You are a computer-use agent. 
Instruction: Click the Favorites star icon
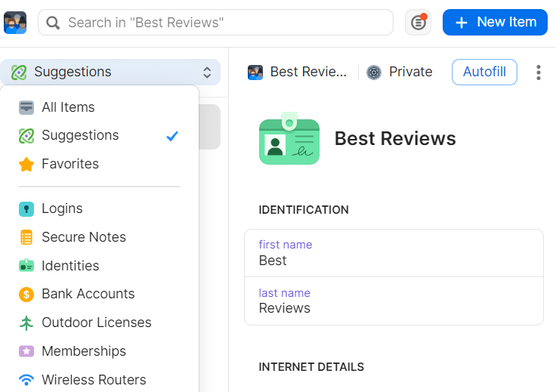click(26, 164)
